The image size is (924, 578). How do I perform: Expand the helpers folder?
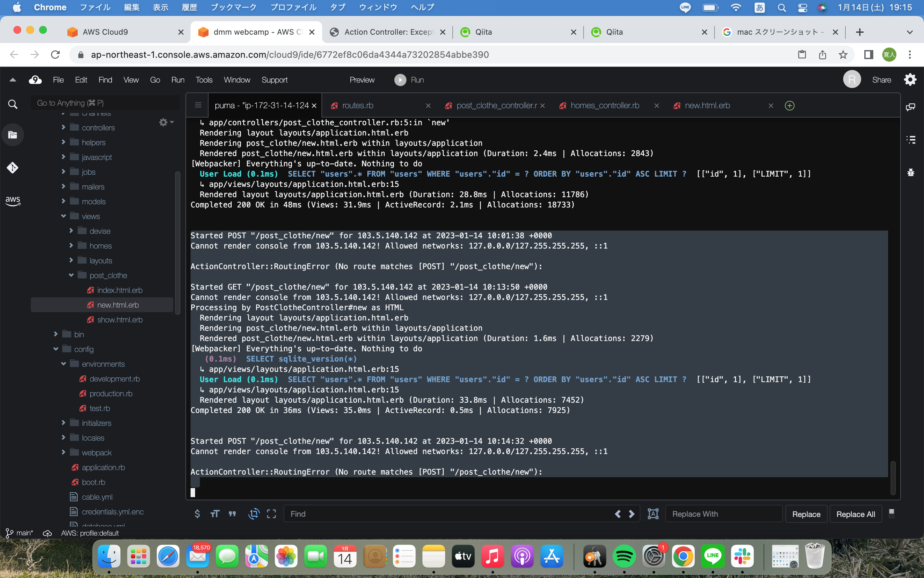[x=64, y=142]
